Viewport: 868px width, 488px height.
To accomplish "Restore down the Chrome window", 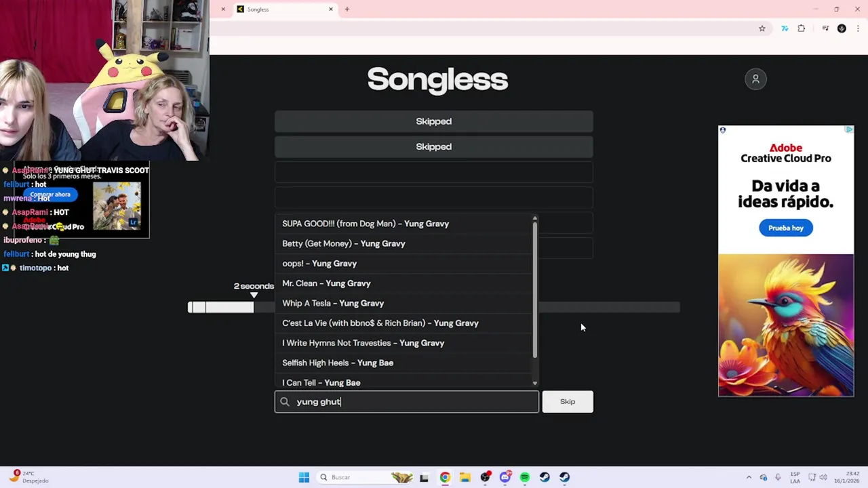I will point(837,9).
